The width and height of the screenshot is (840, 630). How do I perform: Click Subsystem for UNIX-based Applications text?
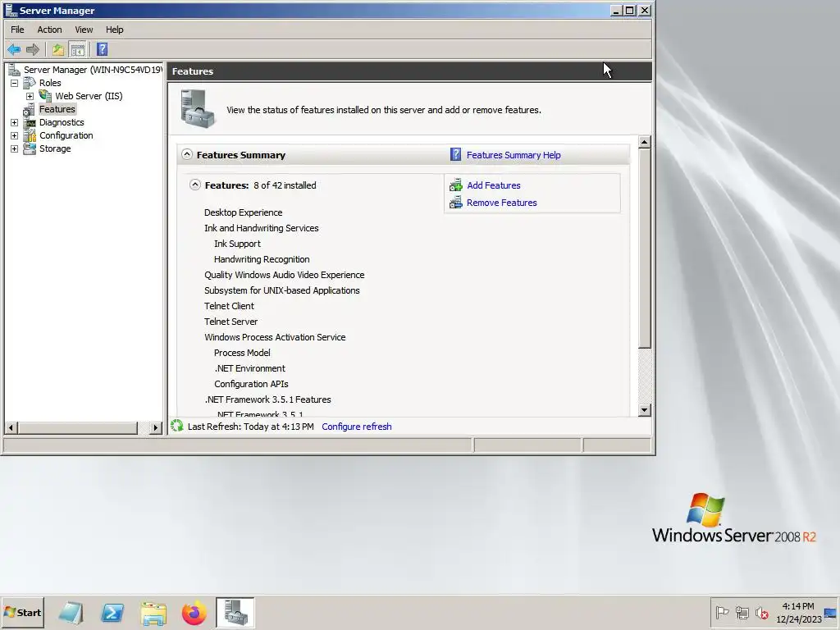282,290
